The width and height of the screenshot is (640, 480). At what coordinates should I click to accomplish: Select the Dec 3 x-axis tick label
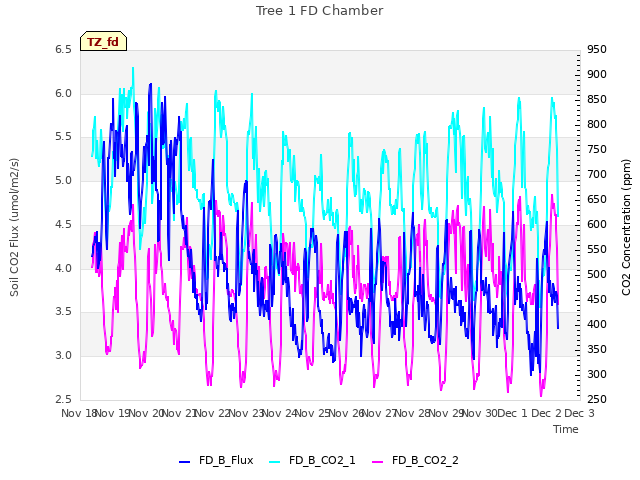pos(579,413)
